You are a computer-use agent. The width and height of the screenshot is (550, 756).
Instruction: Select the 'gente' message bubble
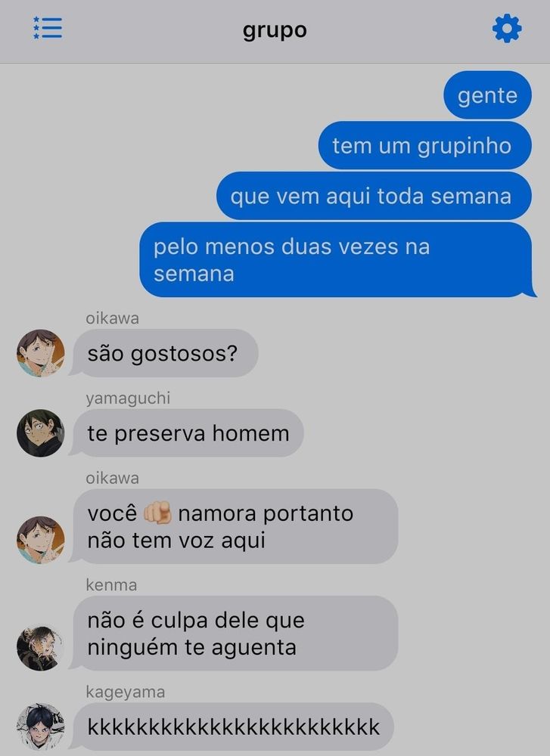click(x=487, y=95)
